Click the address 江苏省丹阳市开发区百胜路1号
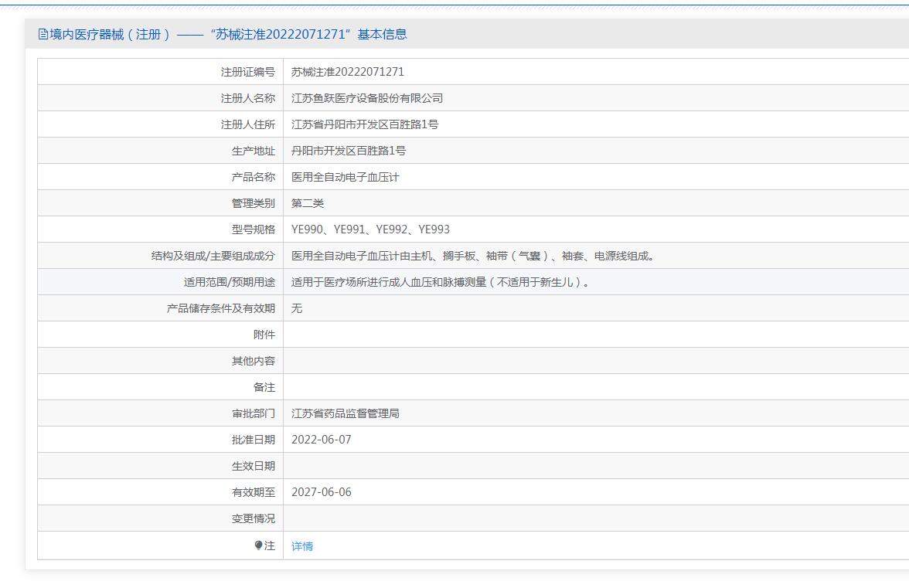 (364, 124)
